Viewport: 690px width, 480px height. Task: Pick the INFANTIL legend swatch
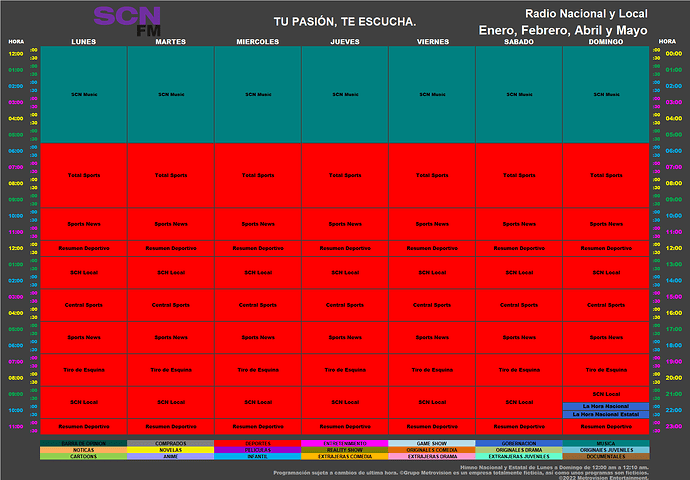[x=258, y=457]
